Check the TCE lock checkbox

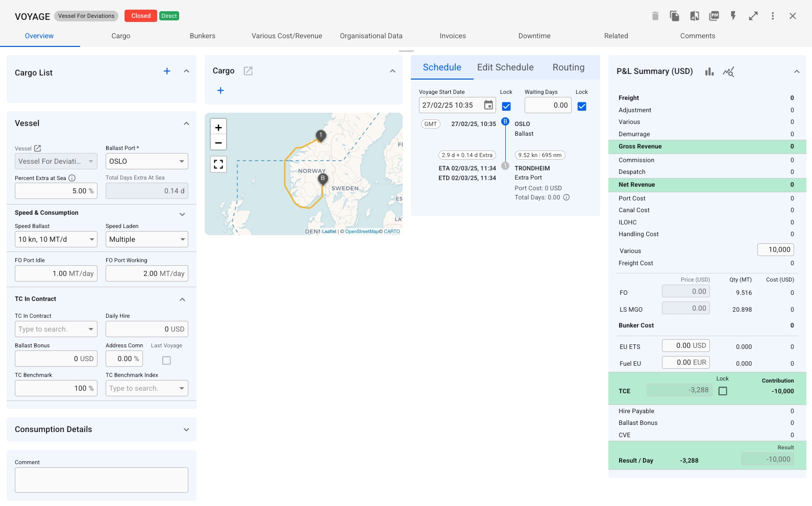pos(723,391)
